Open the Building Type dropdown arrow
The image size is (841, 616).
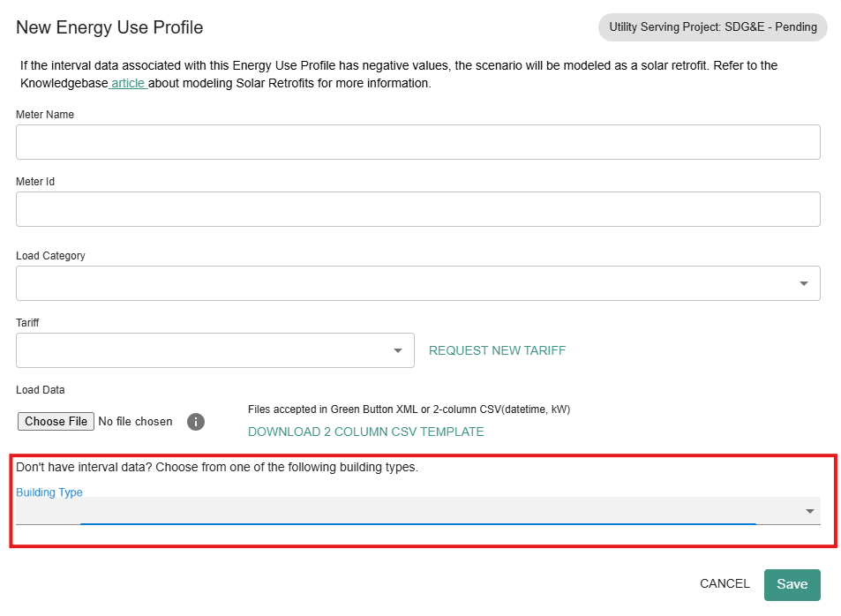(809, 511)
